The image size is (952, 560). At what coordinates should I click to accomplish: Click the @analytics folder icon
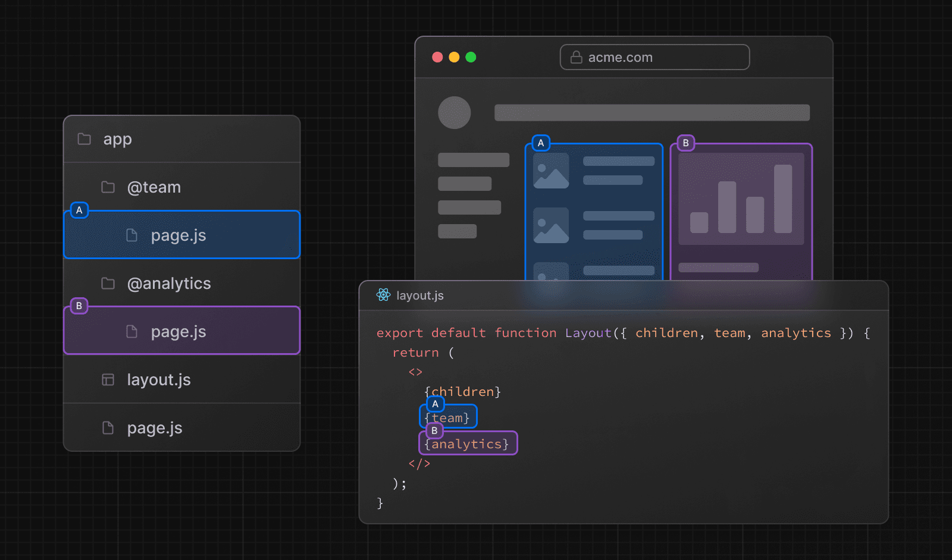[108, 284]
